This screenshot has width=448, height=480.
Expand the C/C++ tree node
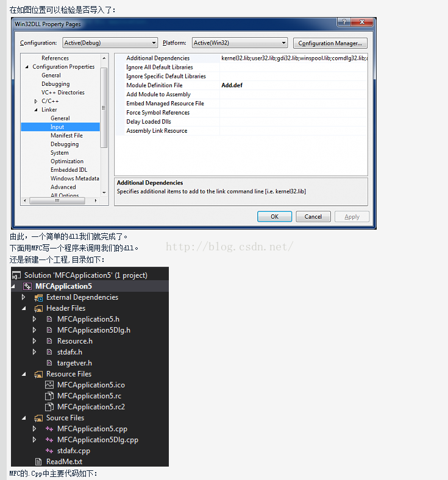[36, 101]
